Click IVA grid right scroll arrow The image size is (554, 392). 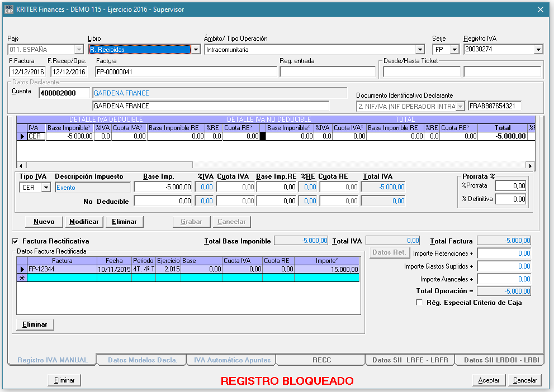point(530,165)
